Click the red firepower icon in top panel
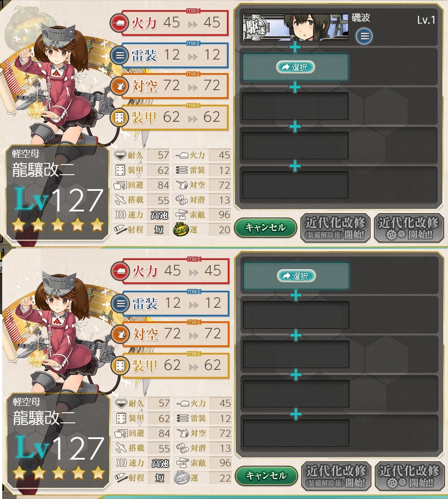This screenshot has width=448, height=499. point(119,23)
